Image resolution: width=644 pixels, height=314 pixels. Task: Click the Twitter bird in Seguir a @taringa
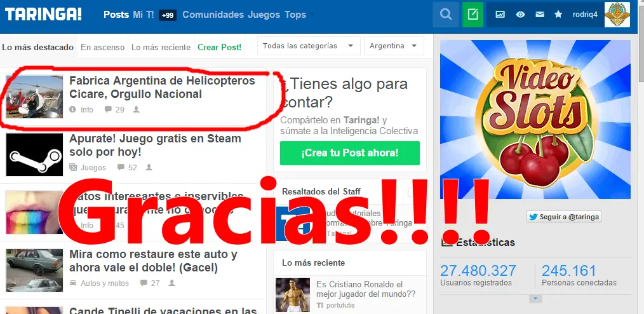533,217
